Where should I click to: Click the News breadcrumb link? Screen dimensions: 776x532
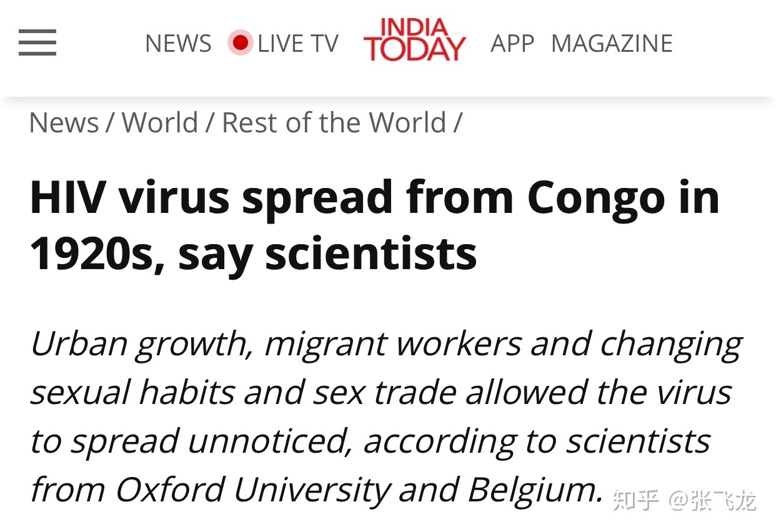64,122
